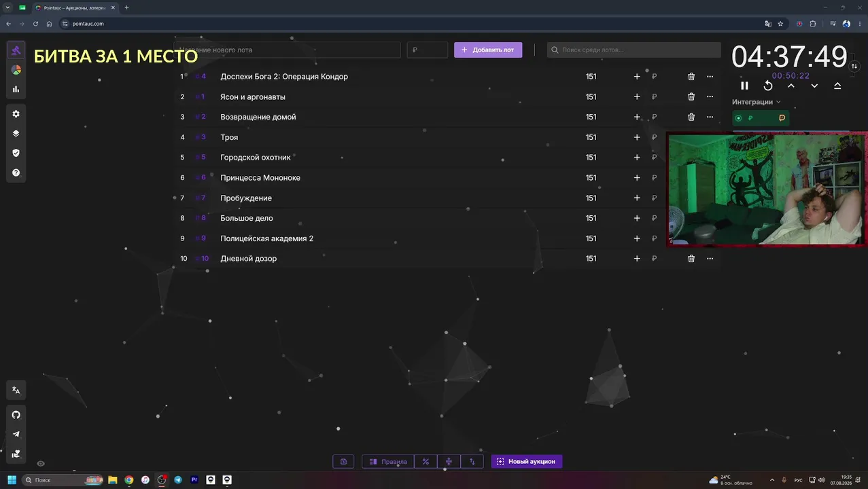The image size is (868, 489).
Task: Decrease timer with down chevron
Action: click(x=814, y=86)
